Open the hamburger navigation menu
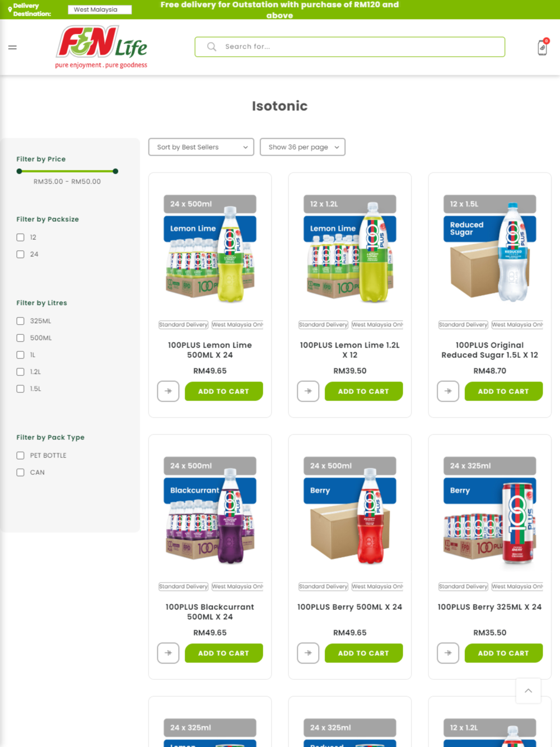 click(12, 48)
